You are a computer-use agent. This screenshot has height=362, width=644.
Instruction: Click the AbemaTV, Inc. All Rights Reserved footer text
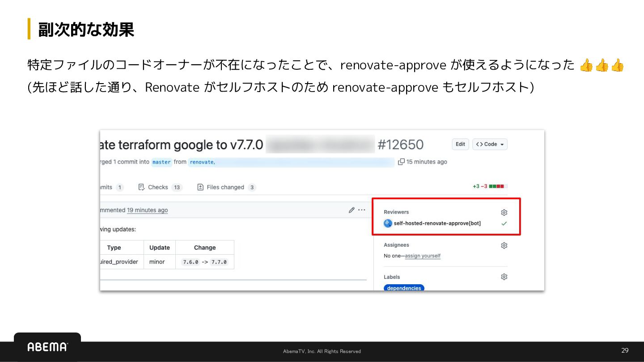(322, 351)
